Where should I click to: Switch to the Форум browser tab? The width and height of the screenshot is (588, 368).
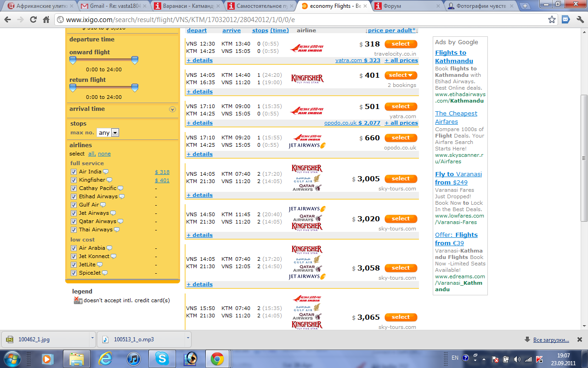[404, 6]
